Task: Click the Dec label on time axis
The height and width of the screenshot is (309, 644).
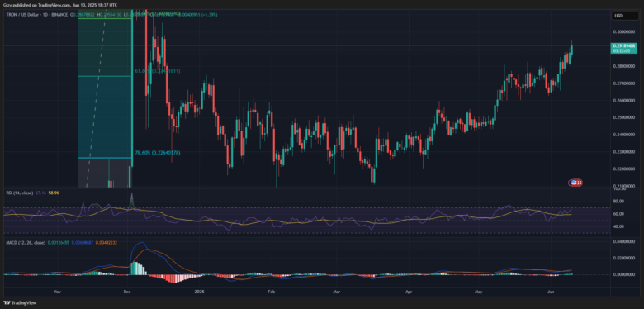Action: [x=127, y=292]
